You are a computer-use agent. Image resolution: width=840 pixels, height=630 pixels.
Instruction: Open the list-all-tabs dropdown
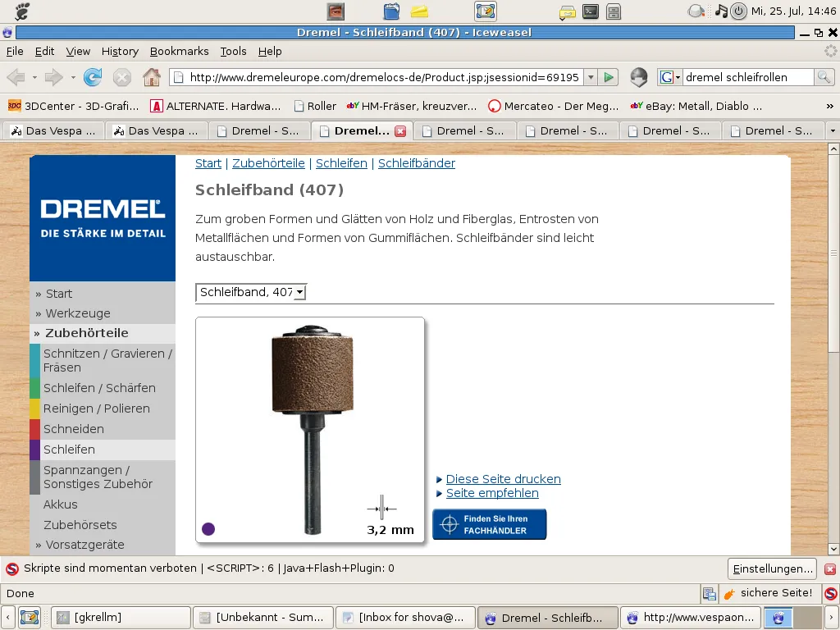[x=833, y=131]
